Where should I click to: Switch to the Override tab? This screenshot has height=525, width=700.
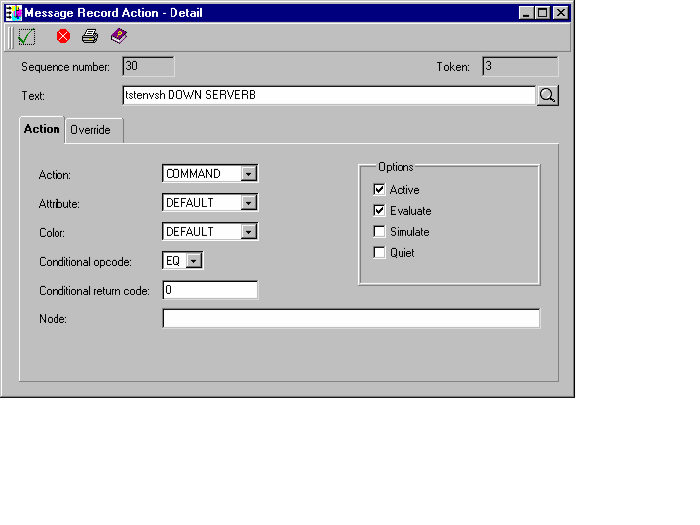tap(94, 130)
